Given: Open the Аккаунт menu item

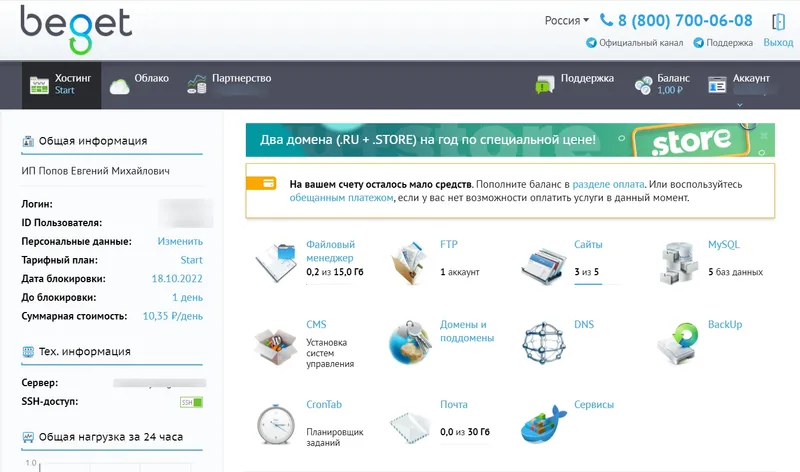Looking at the screenshot, I should (741, 85).
